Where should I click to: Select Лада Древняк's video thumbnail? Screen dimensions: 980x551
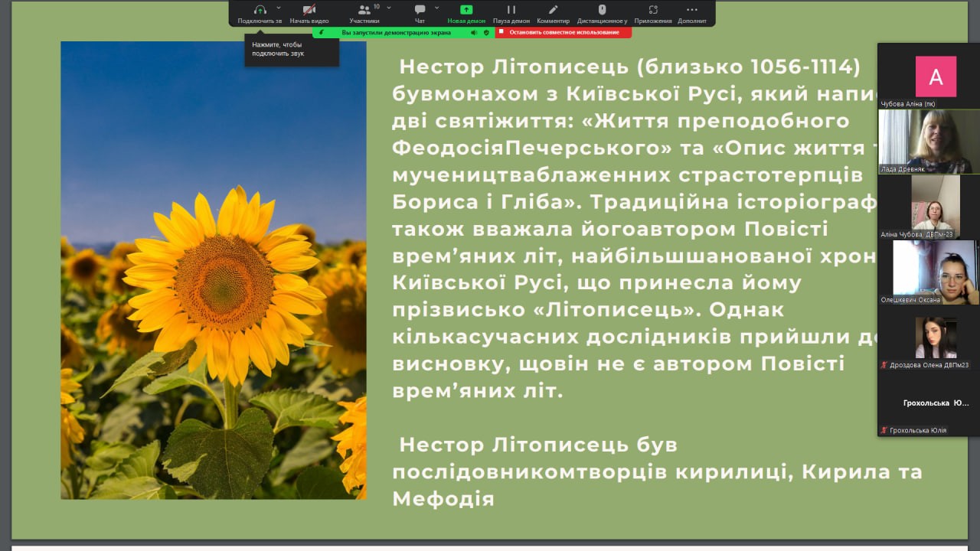click(928, 141)
